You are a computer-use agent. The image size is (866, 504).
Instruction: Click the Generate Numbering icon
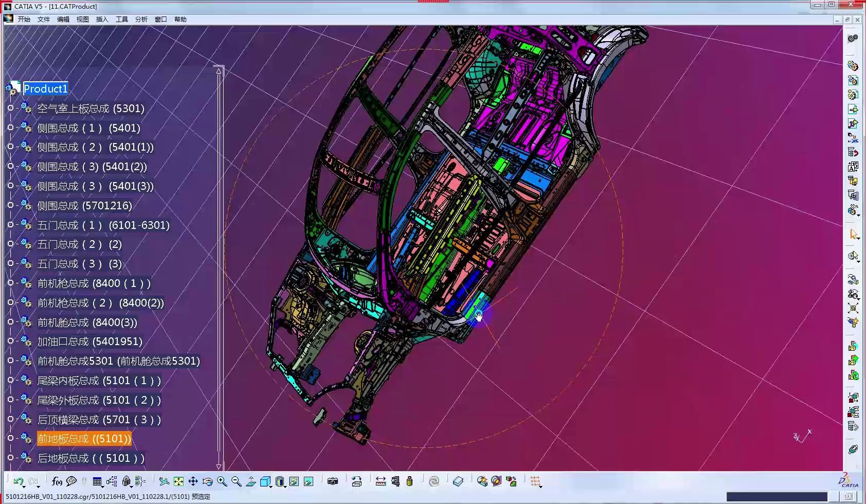853,167
